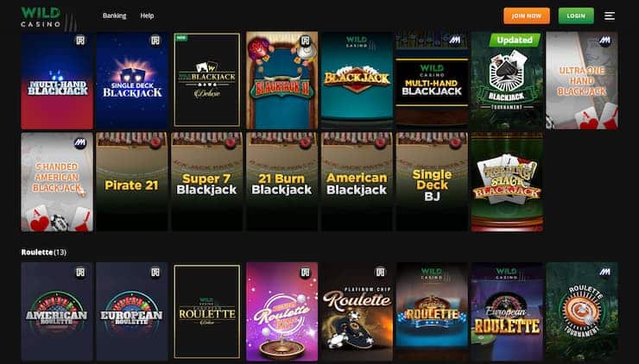Click the Login button
Screen dimensions: 639x364
pyautogui.click(x=576, y=16)
